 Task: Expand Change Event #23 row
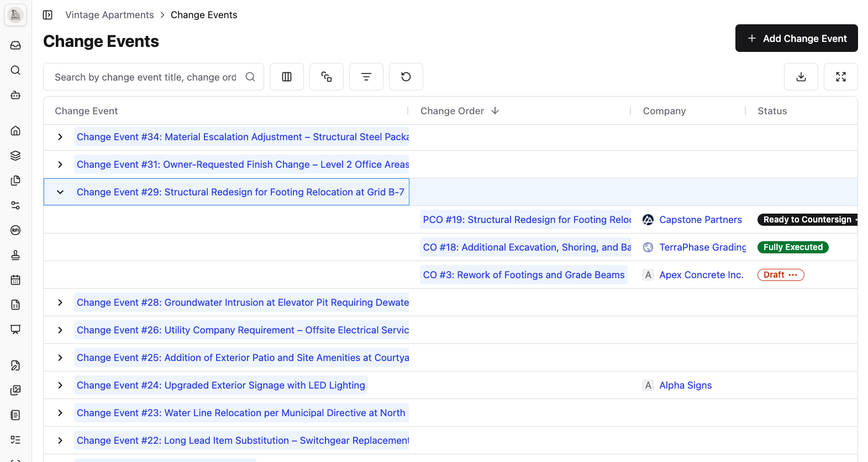pos(60,413)
